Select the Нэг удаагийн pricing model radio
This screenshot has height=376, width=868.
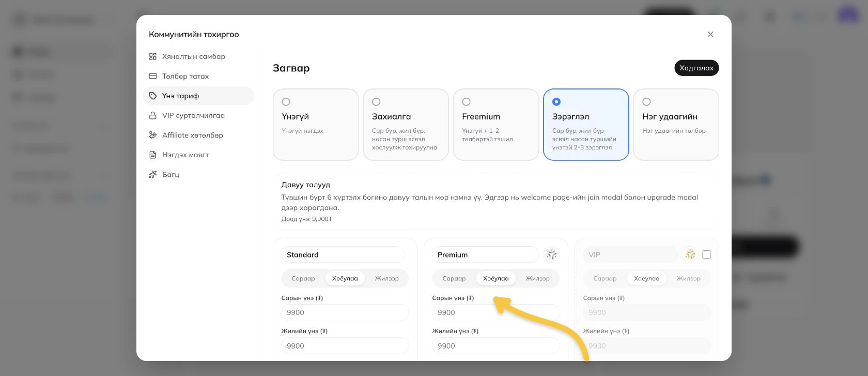[646, 102]
